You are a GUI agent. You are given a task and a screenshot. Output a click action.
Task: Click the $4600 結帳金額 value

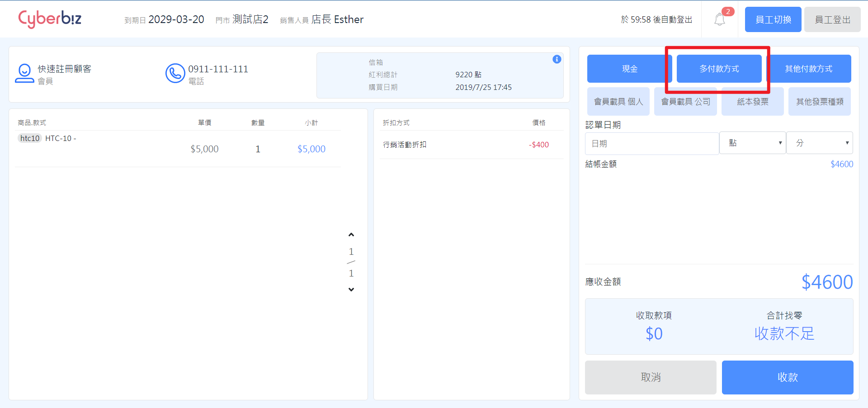pyautogui.click(x=842, y=164)
